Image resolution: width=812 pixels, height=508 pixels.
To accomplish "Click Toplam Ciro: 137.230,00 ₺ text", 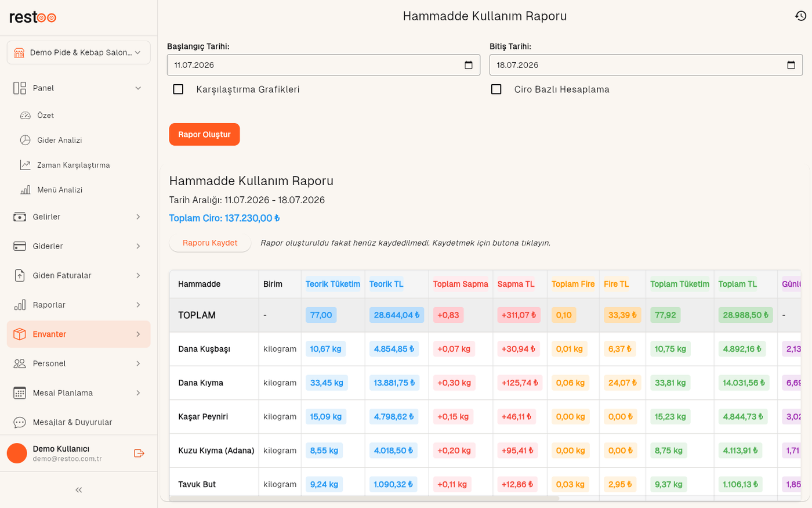I will [x=224, y=218].
